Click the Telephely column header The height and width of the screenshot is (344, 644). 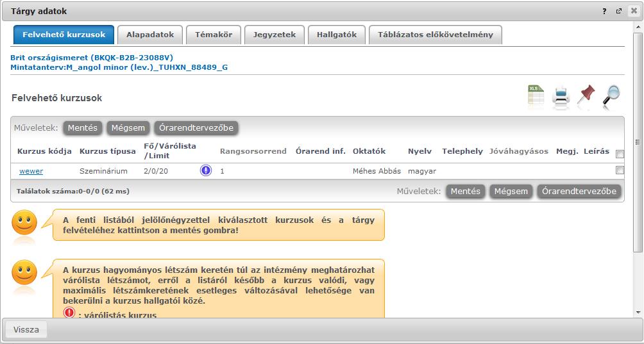[462, 151]
